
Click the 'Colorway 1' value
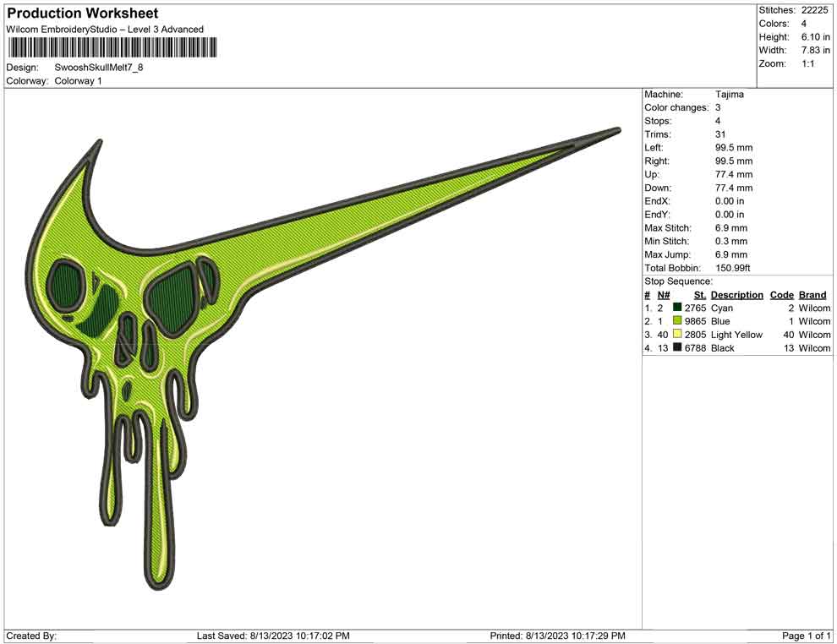pyautogui.click(x=78, y=80)
